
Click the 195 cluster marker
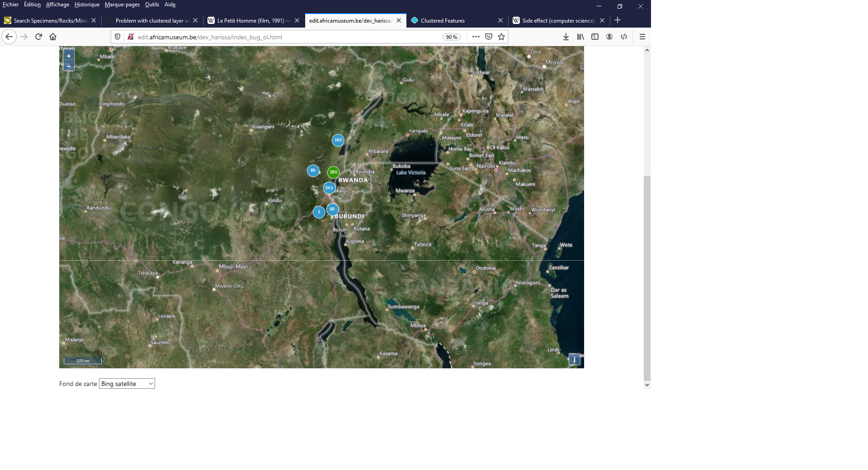[x=338, y=140]
